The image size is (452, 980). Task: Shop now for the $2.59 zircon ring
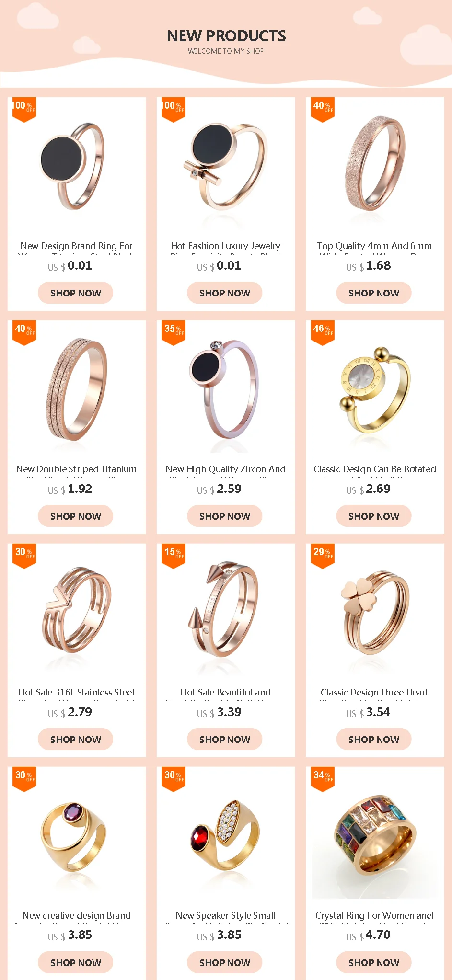tap(225, 516)
